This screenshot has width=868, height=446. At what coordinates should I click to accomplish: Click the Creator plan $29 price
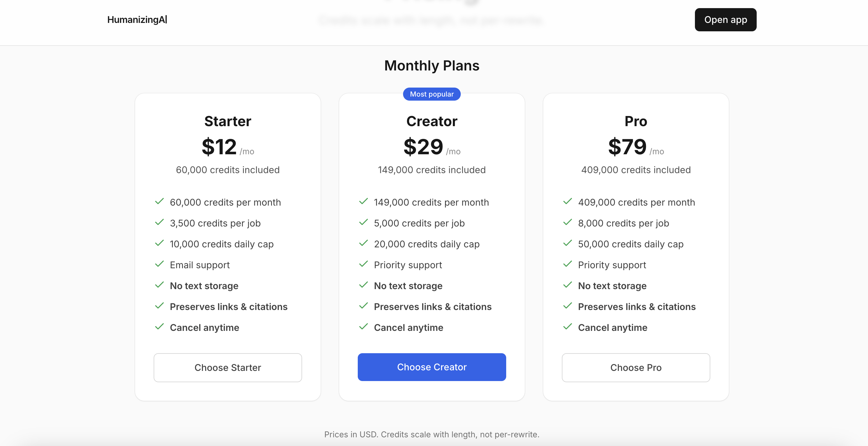click(423, 147)
